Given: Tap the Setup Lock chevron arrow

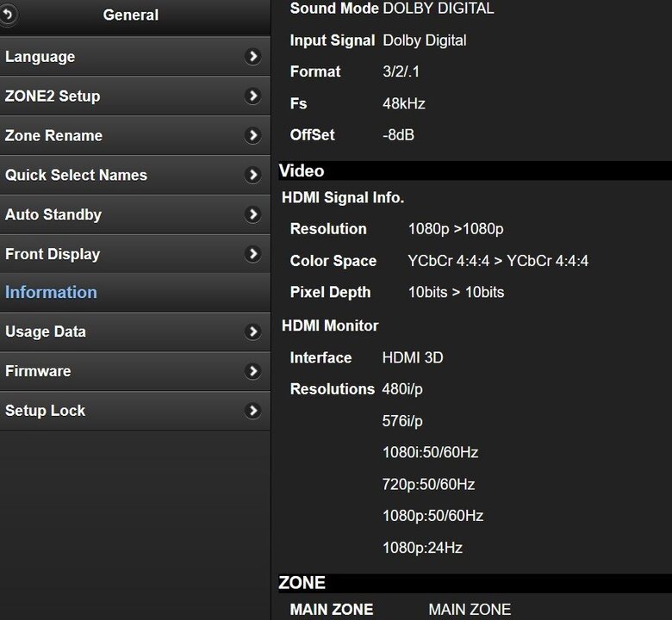Looking at the screenshot, I should click(252, 410).
